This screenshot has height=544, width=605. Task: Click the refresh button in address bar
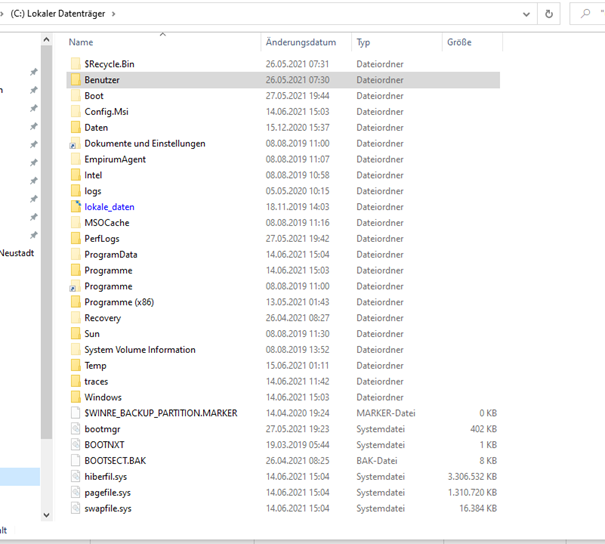549,14
